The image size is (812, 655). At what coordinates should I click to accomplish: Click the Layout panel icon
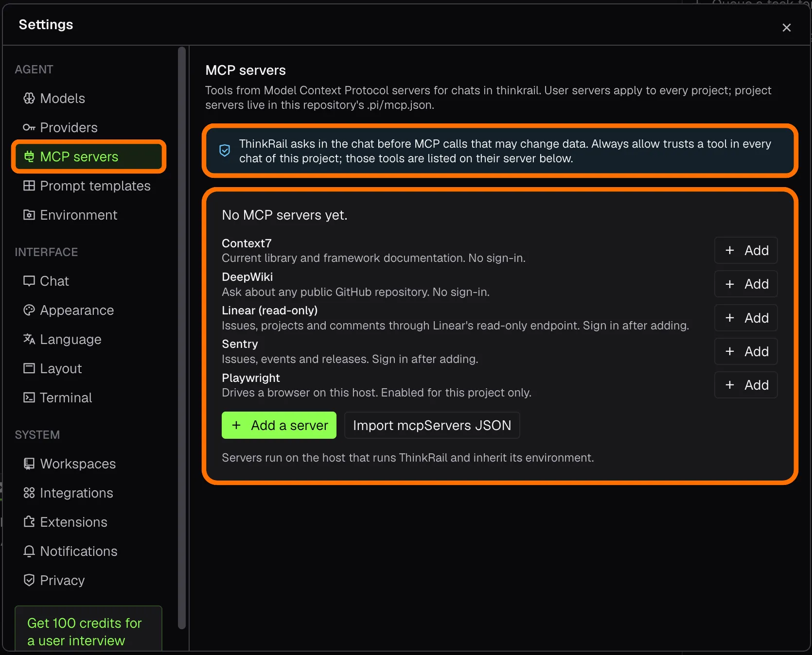pyautogui.click(x=29, y=368)
